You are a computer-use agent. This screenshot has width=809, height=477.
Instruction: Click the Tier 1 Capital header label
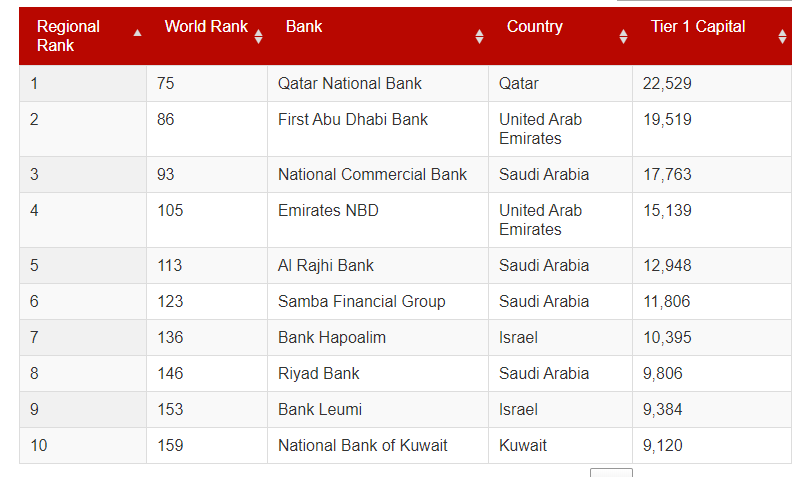[x=698, y=26]
